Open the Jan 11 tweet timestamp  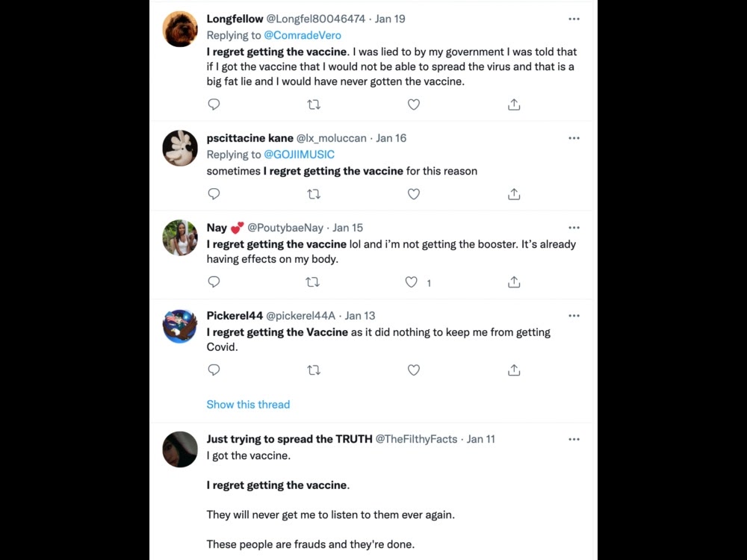pos(481,439)
